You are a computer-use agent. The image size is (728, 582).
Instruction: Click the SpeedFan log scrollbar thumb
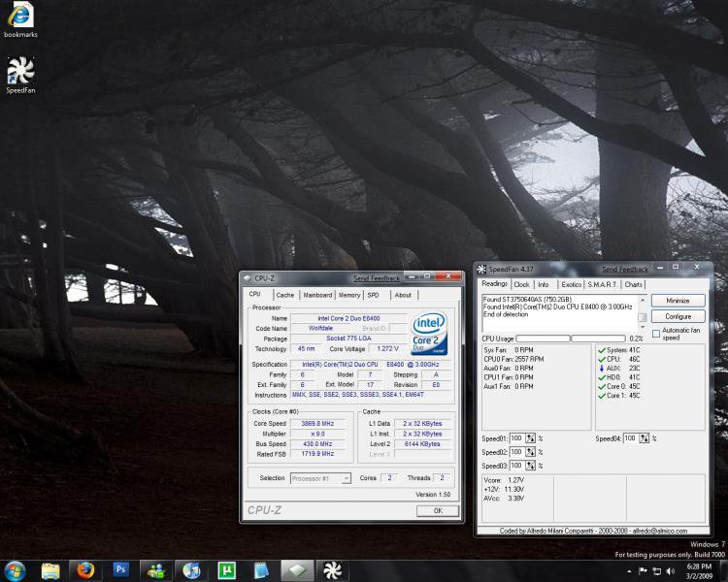[643, 317]
